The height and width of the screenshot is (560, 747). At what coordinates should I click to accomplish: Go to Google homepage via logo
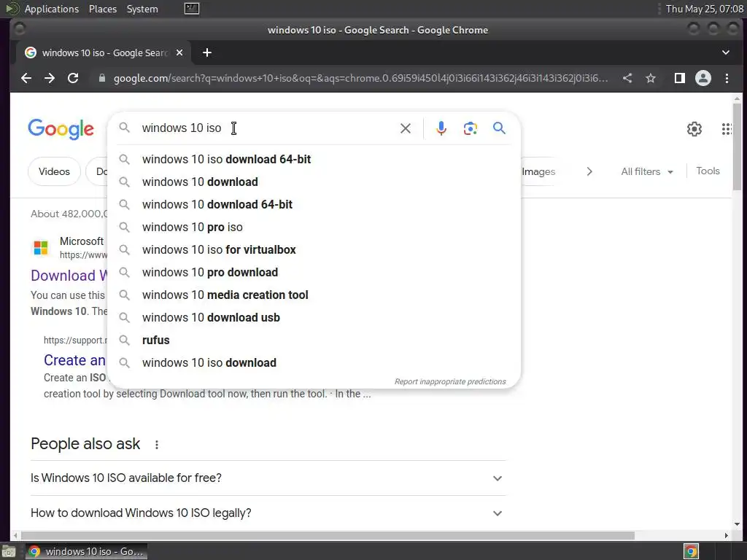click(x=61, y=128)
